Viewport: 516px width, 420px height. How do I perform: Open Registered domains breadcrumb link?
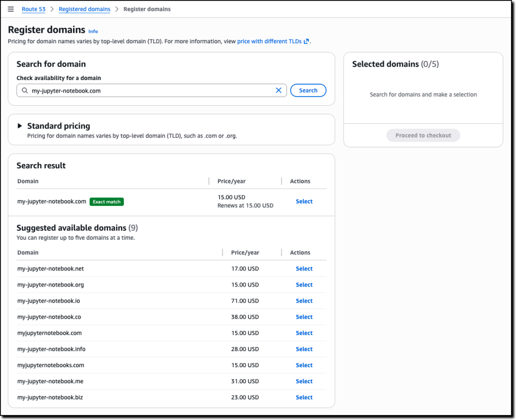[x=85, y=9]
